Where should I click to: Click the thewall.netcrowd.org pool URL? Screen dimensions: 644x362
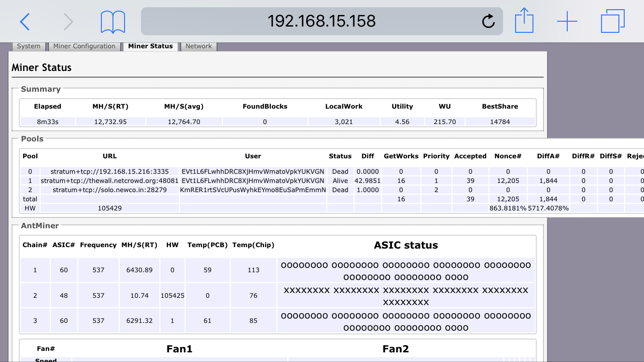pyautogui.click(x=110, y=181)
